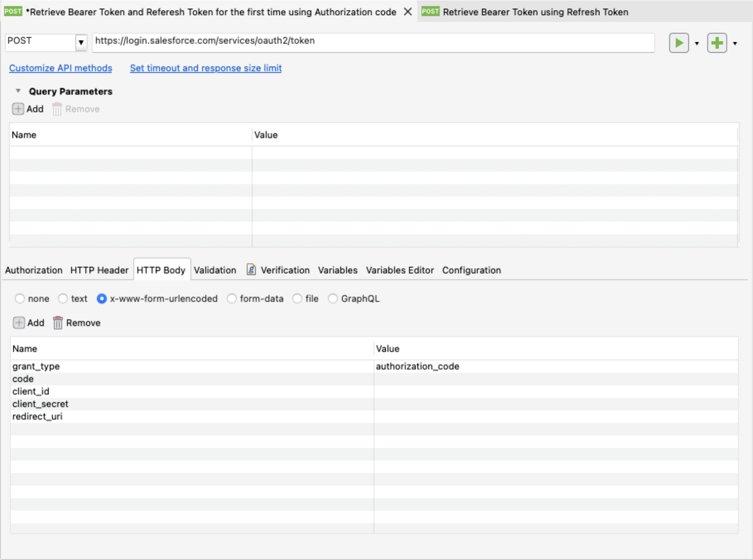
Task: Click Customize API methods link
Action: click(61, 68)
